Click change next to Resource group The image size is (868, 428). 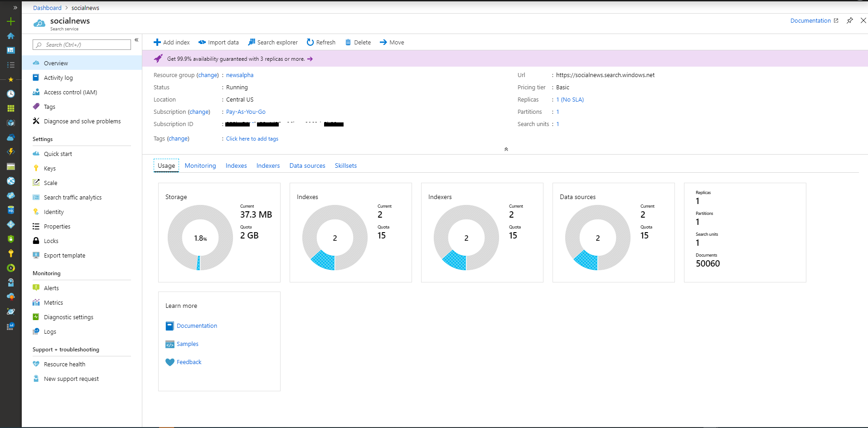(208, 75)
